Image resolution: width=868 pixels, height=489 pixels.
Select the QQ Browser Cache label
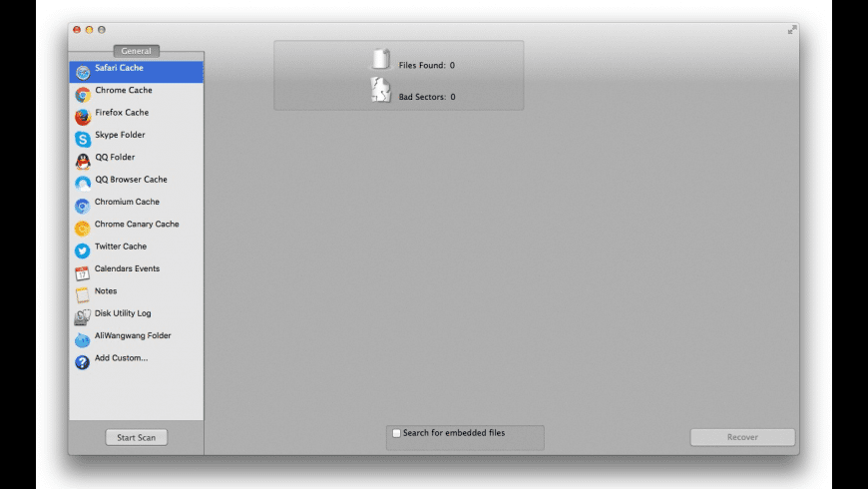(131, 179)
